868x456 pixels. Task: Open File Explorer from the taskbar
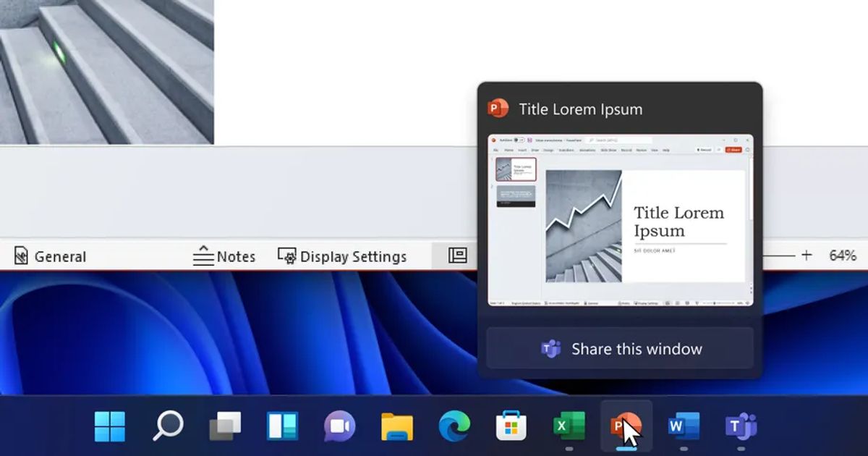pyautogui.click(x=396, y=427)
